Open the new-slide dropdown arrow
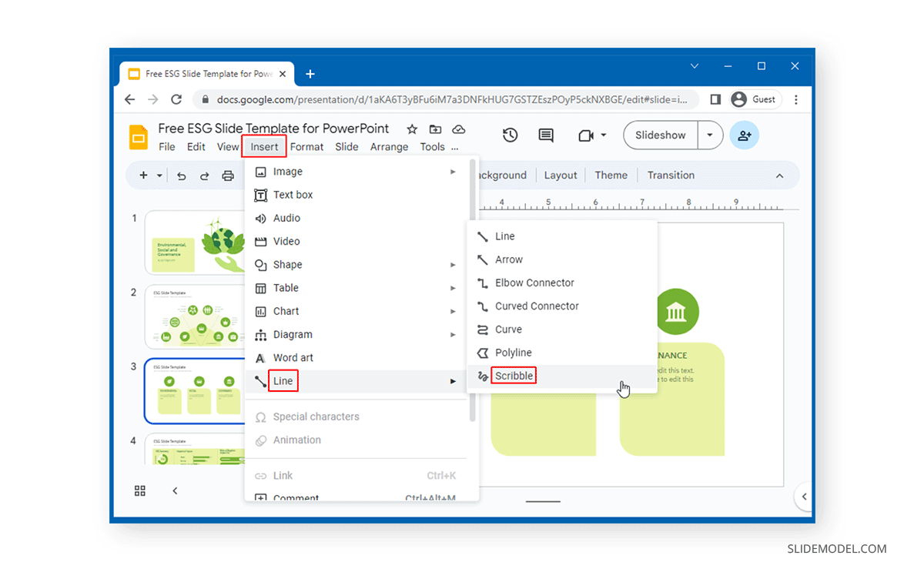Viewport: 924px width, 572px height. (x=159, y=176)
